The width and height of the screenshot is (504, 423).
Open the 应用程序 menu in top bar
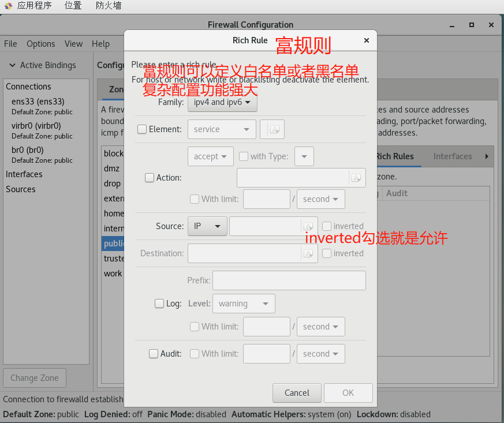click(x=35, y=6)
